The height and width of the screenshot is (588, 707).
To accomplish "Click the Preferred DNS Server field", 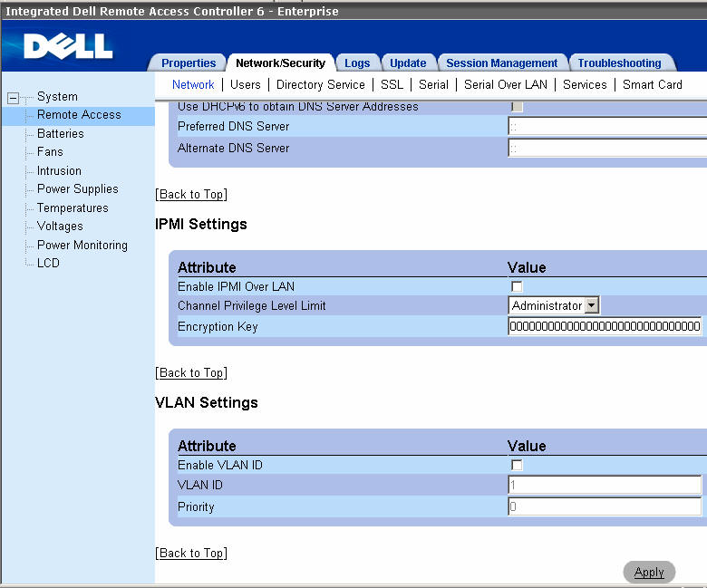I will tap(607, 126).
